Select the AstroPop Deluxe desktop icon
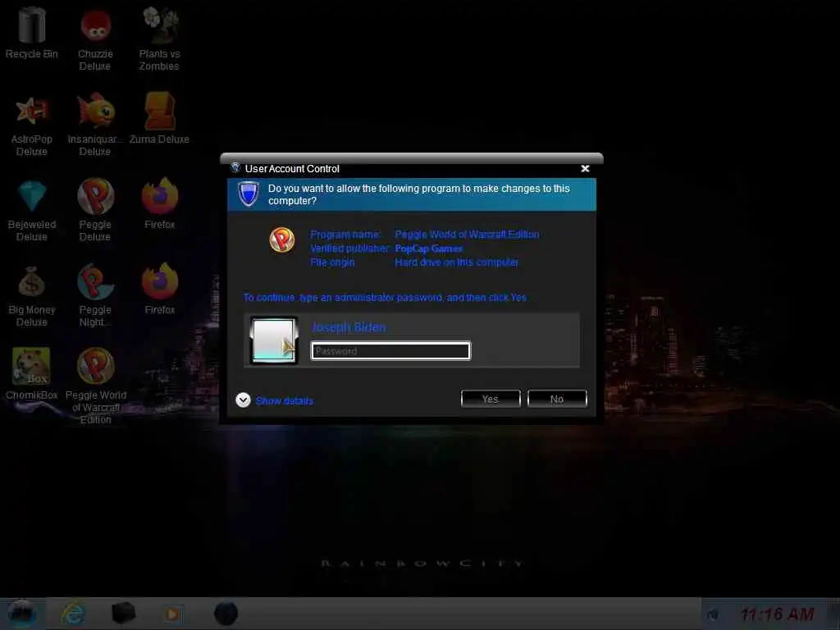 (x=32, y=126)
